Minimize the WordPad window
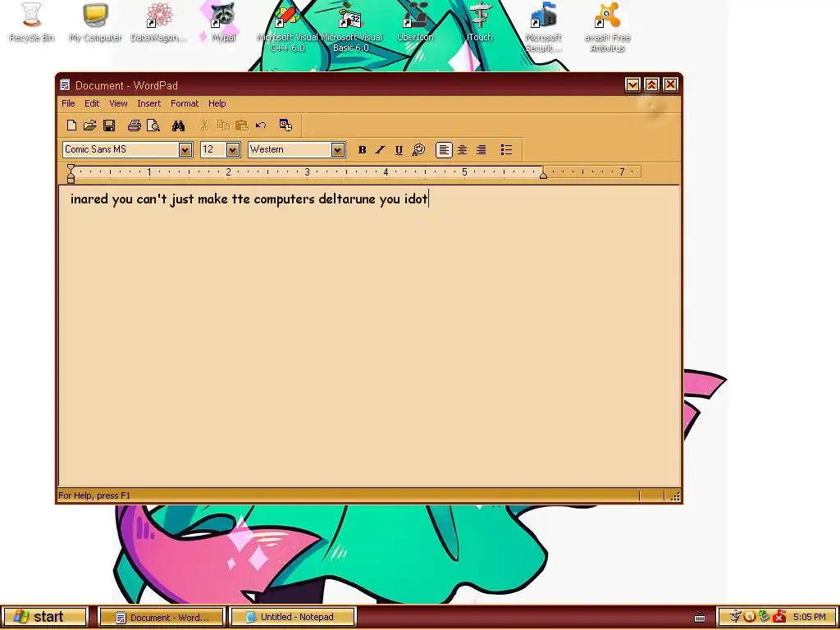The image size is (840, 630). 632,84
